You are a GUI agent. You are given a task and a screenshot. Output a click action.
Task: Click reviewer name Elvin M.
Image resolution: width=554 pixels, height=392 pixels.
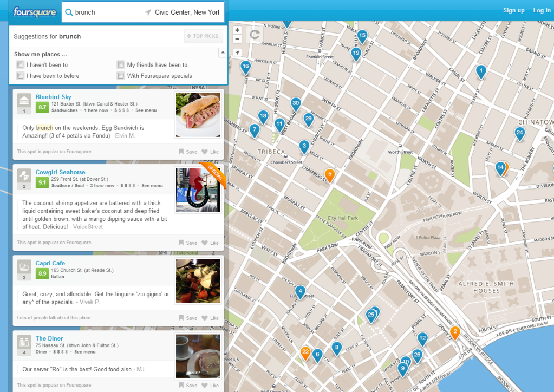[x=125, y=135]
